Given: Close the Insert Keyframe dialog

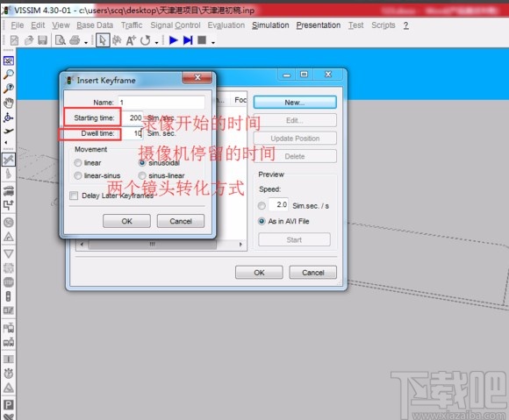Looking at the screenshot, I should (197, 77).
